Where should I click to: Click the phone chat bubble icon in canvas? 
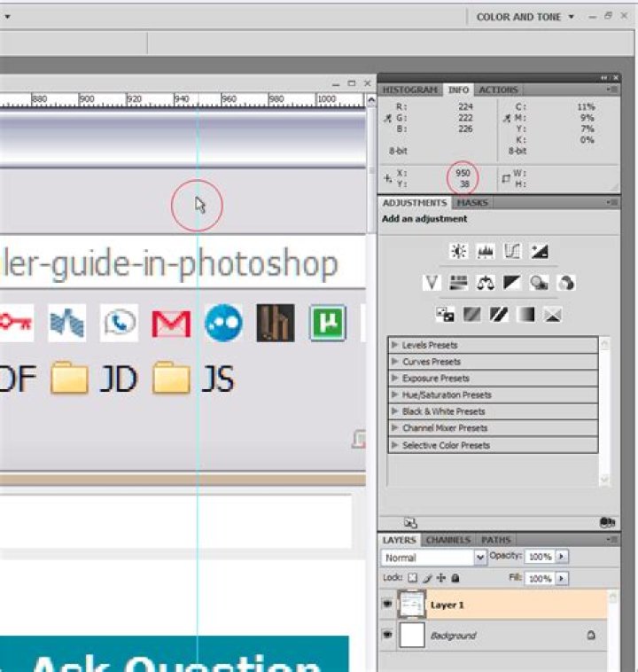119,323
